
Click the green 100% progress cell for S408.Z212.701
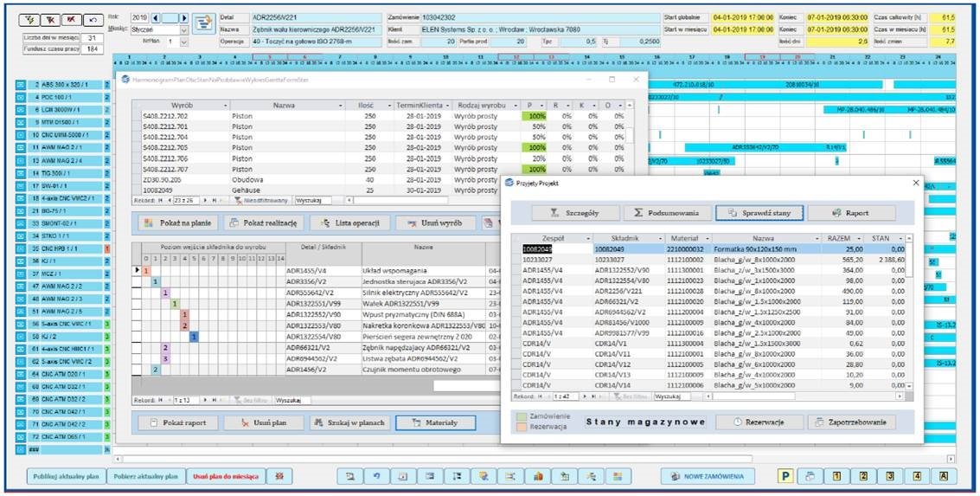pyautogui.click(x=535, y=116)
